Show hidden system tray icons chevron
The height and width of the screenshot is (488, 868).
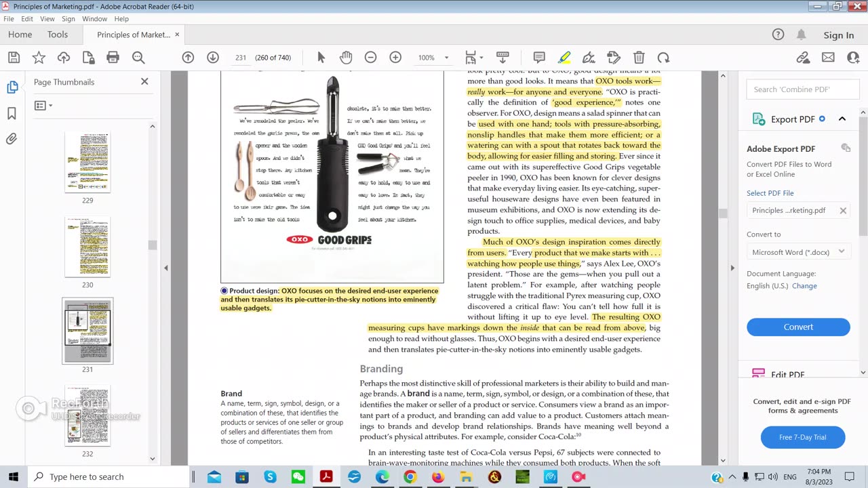(x=732, y=476)
